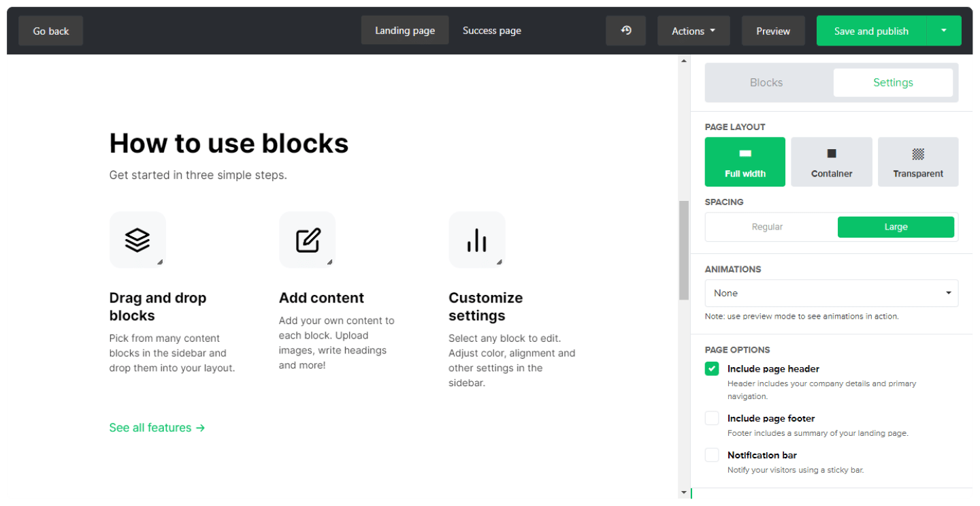Switch to the Blocks tab

[766, 82]
